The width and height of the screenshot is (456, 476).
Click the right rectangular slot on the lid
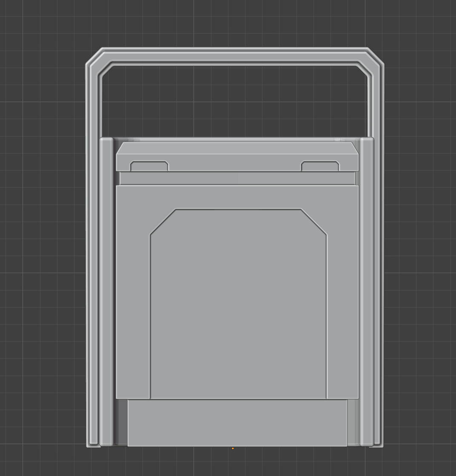tap(320, 166)
